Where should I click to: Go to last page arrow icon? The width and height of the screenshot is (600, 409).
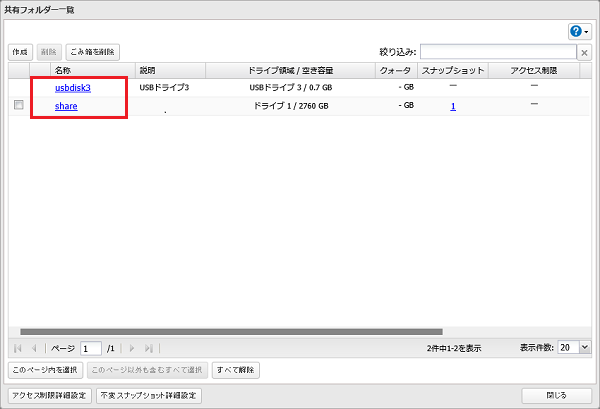coord(149,348)
